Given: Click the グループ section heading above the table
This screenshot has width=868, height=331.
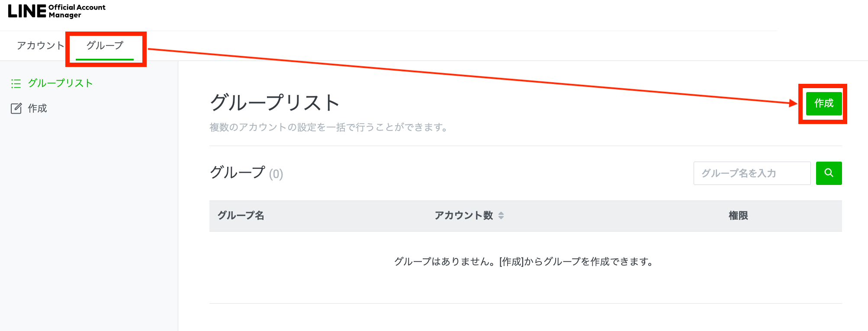Looking at the screenshot, I should click(x=237, y=172).
